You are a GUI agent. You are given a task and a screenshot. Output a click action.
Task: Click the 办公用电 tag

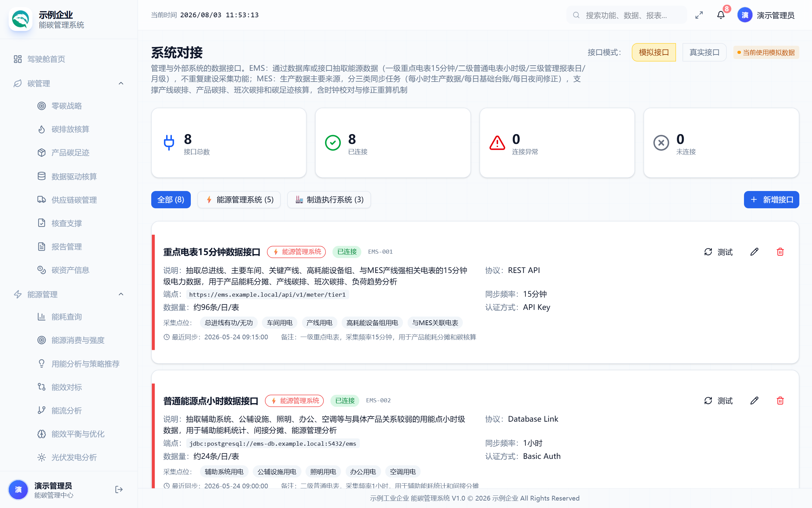(x=363, y=472)
